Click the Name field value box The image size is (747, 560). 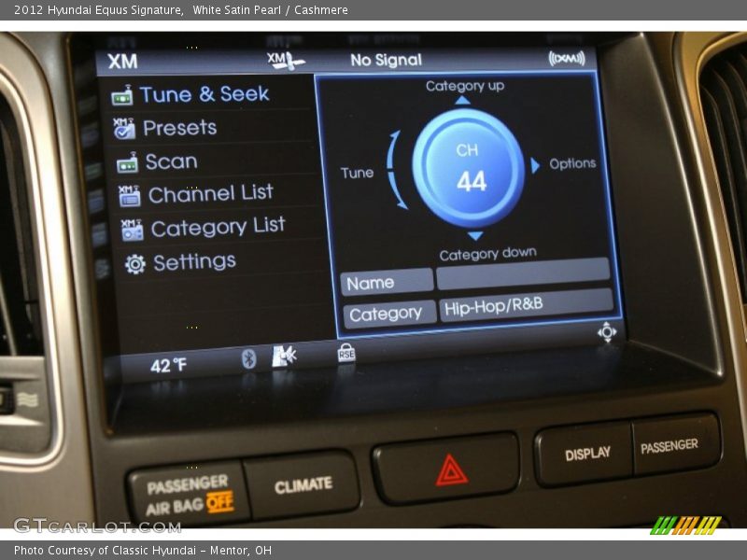(523, 273)
